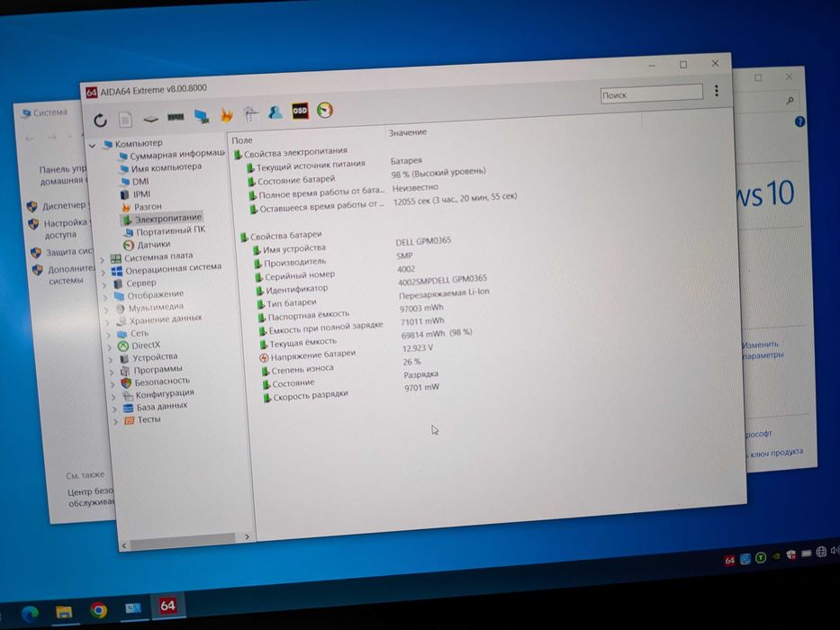Screen dimensions: 840x630
Task: Open the disk benchmark toolbar icon
Action: click(150, 119)
